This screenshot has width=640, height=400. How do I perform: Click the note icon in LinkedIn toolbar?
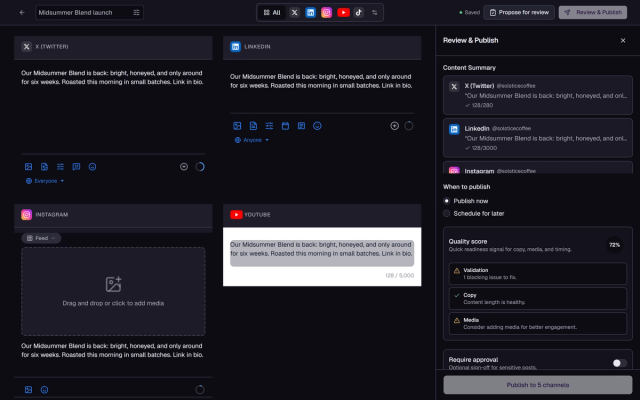pyautogui.click(x=301, y=126)
